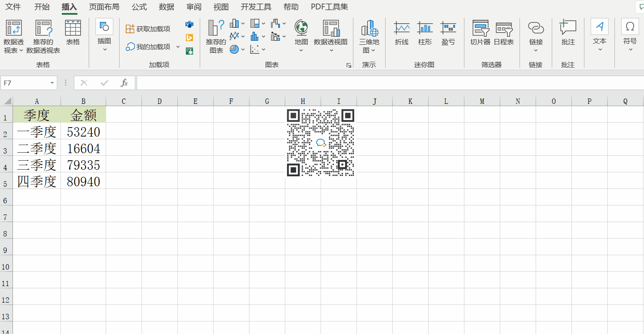Insert a waterfall or stock chart
Image resolution: width=644 pixels, height=334 pixels.
275,23
